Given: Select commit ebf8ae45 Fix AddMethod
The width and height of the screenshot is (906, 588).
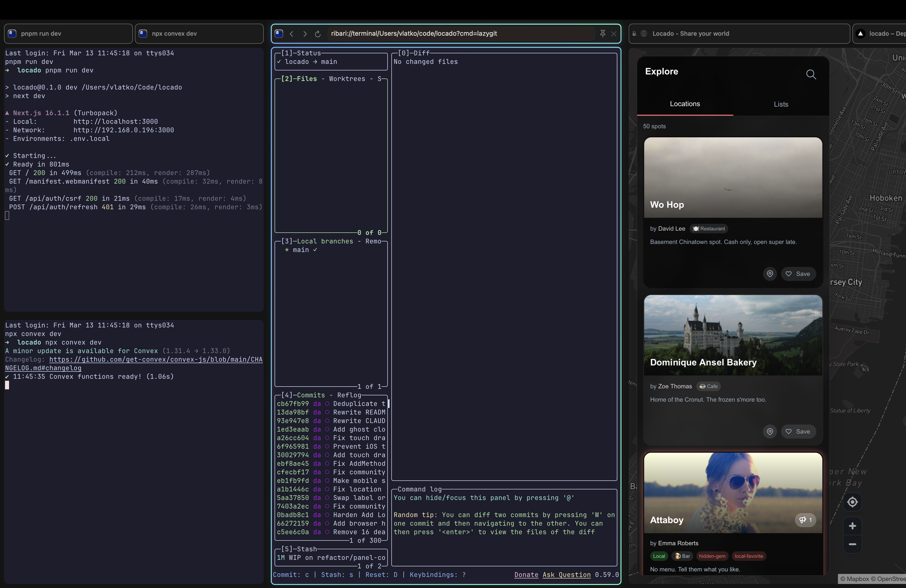Looking at the screenshot, I should (331, 464).
